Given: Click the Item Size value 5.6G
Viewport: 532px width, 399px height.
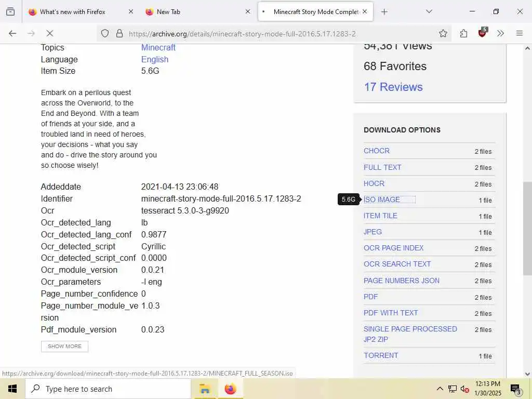Looking at the screenshot, I should click(150, 71).
